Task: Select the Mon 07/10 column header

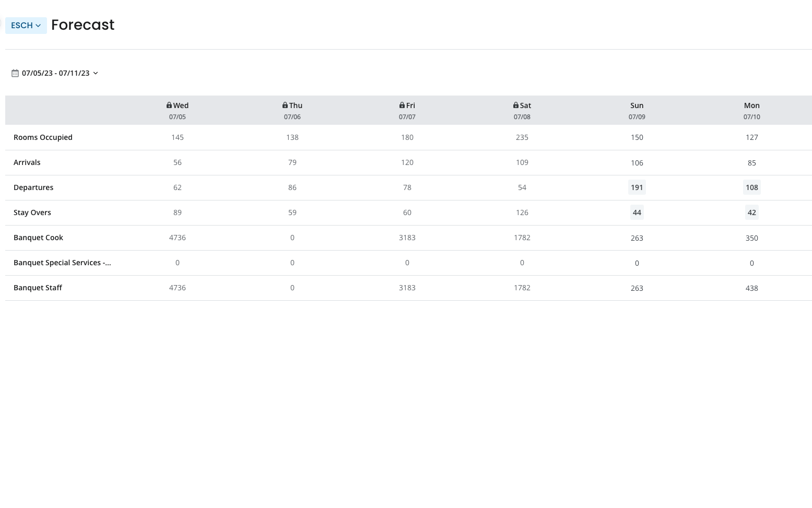Action: coord(751,110)
